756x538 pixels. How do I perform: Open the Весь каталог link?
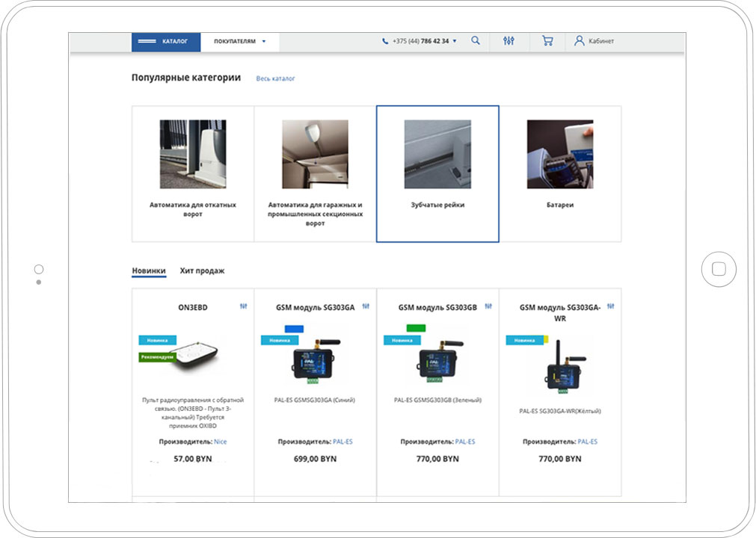[x=275, y=78]
